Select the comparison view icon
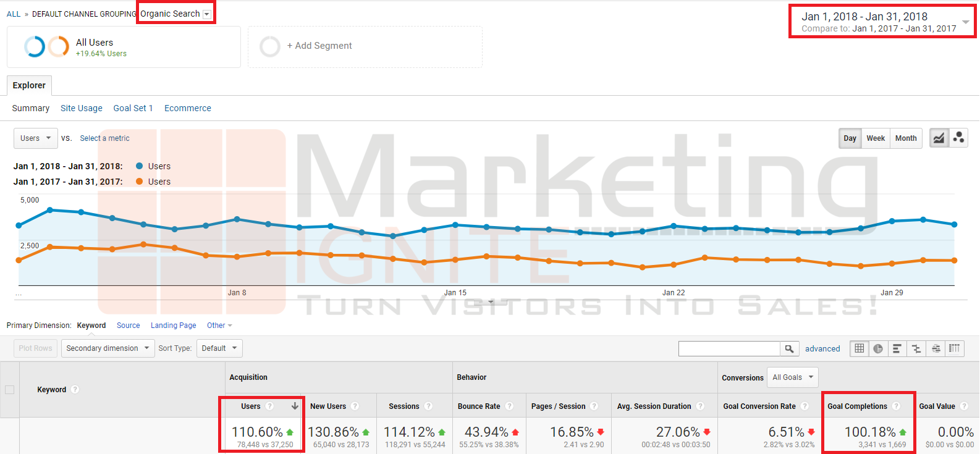This screenshot has height=454, width=980. coord(916,348)
